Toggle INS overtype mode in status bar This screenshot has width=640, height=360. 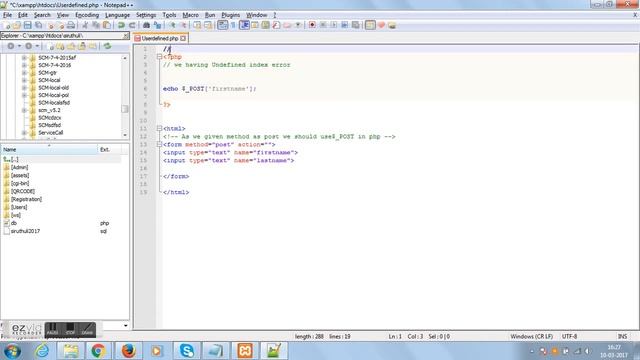[x=622, y=336]
